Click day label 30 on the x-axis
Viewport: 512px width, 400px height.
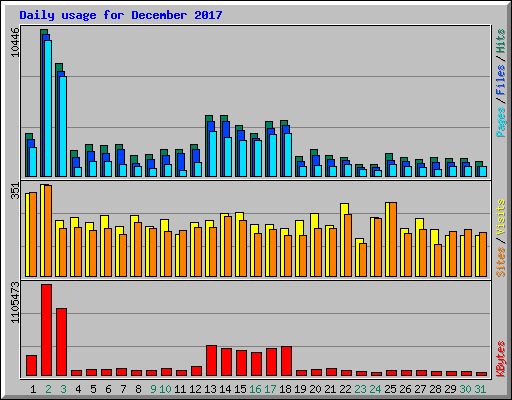tap(465, 389)
